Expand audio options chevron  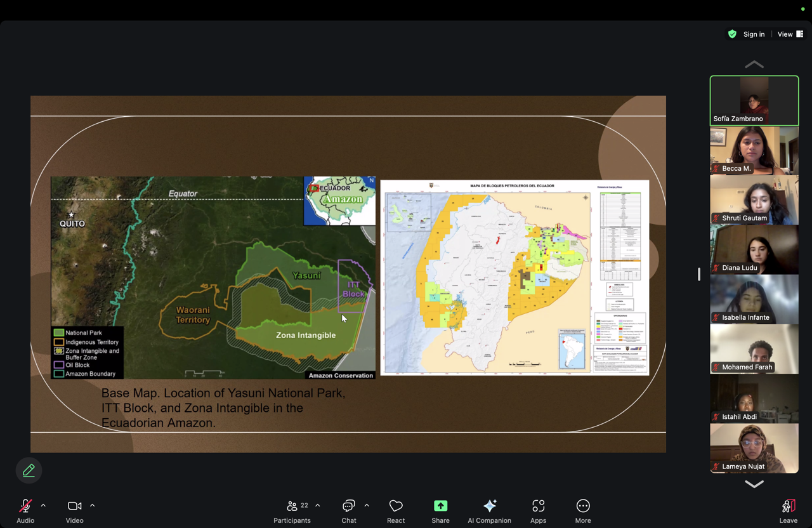click(43, 506)
